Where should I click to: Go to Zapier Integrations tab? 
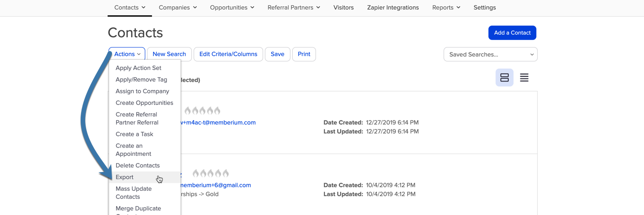coord(393,8)
